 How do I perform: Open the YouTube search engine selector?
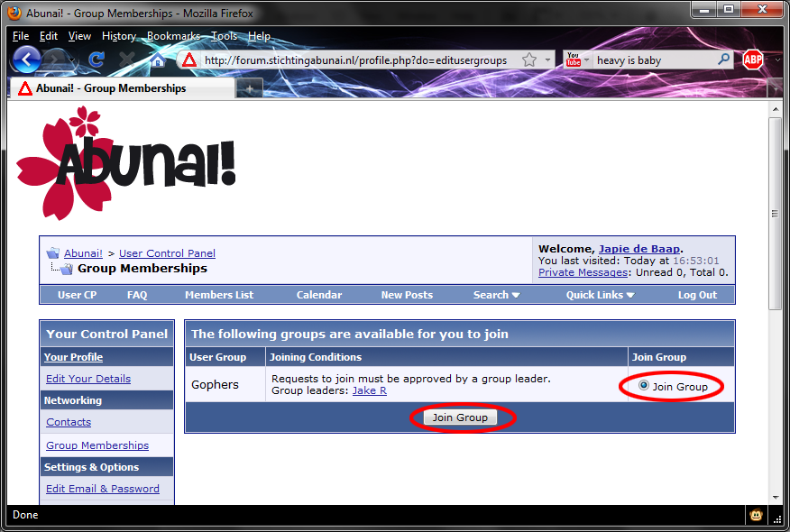point(577,60)
